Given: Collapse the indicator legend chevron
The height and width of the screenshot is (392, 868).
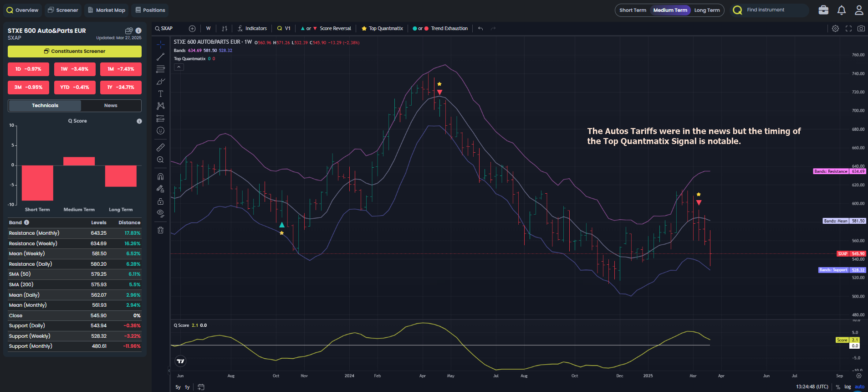Looking at the screenshot, I should click(179, 67).
